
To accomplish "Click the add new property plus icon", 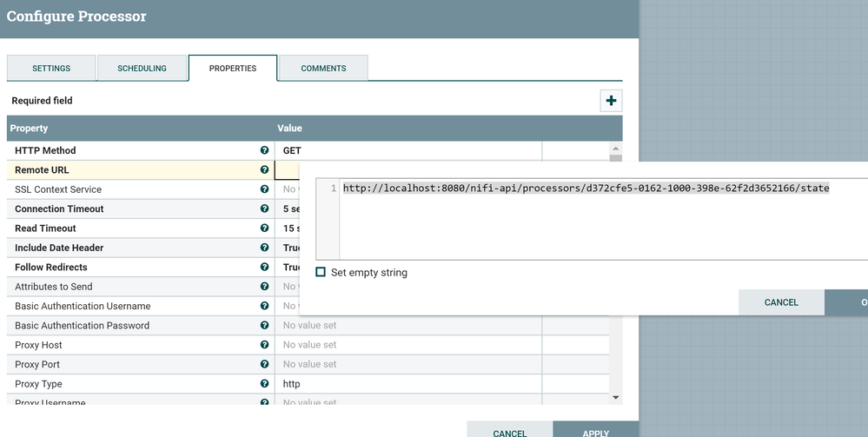I will pyautogui.click(x=611, y=101).
